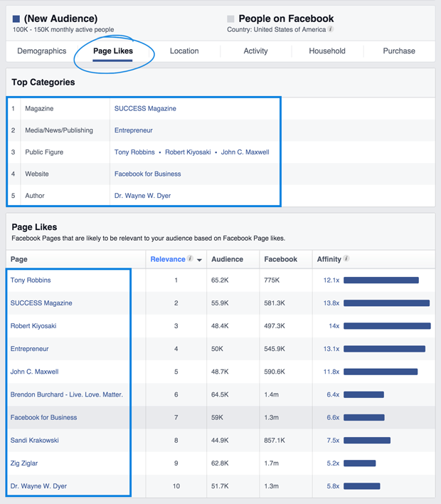This screenshot has width=441, height=504.
Task: Click the 48.4K audience value
Action: pos(220,326)
